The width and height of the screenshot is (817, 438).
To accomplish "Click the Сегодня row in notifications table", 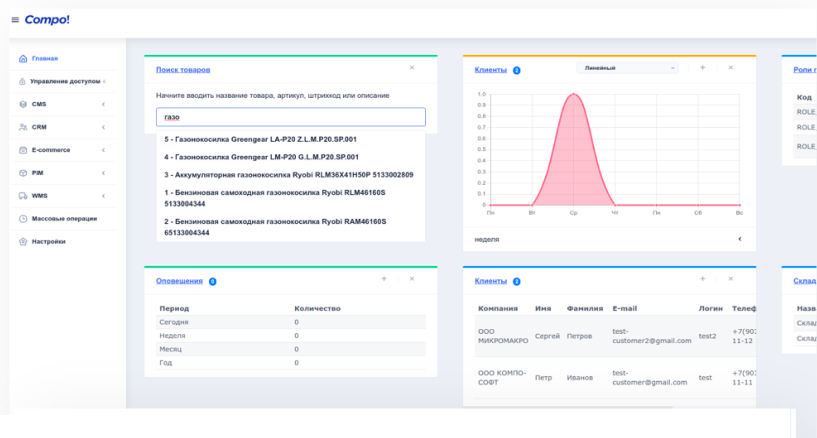I will pos(291,322).
